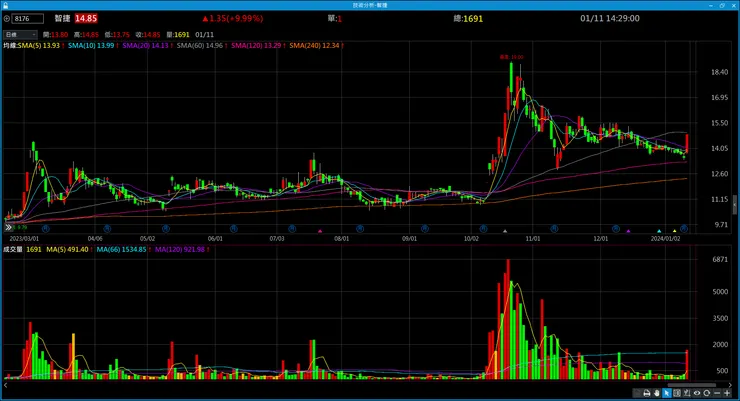Click the greyed first icon in bottom toolbar
Viewport: 740px width, 401px height.
[637, 393]
